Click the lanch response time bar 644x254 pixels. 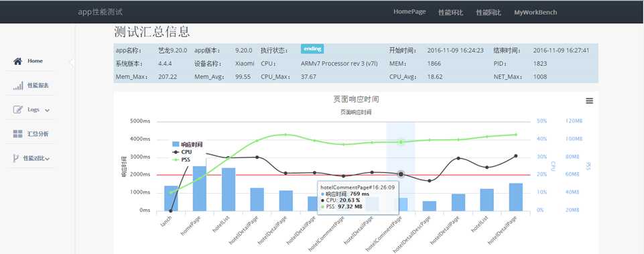tap(171, 198)
